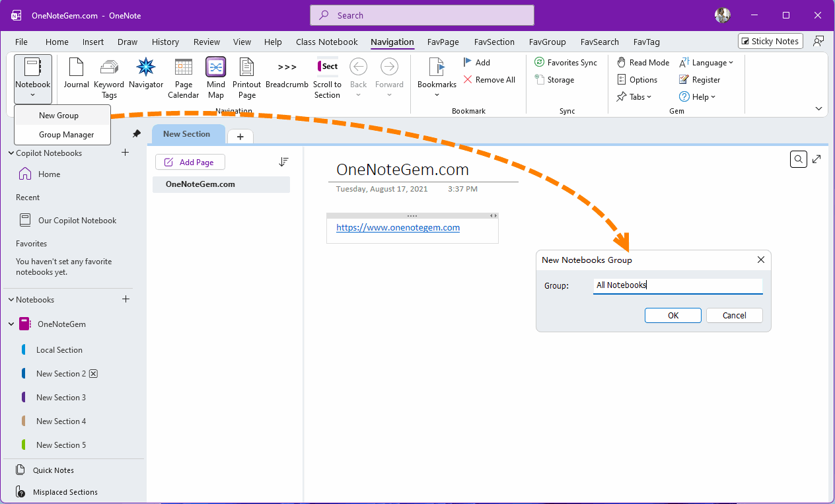Open Storage settings
Screen dimensions: 835x504
554,79
